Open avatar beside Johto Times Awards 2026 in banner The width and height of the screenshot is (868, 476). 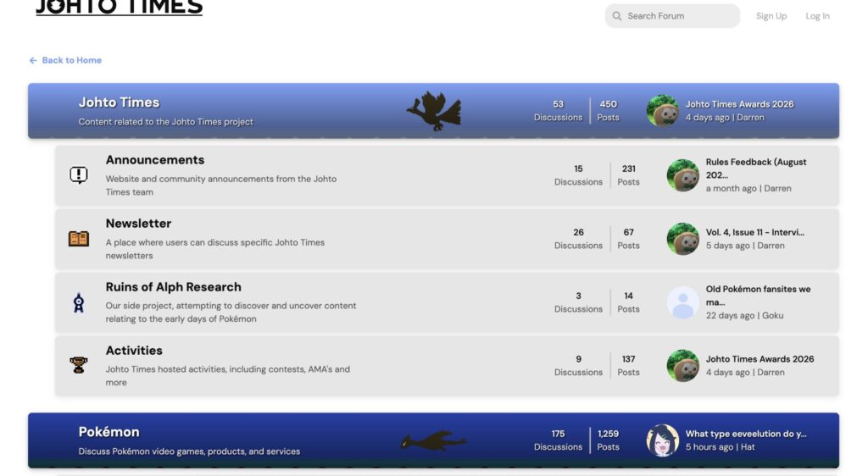pos(662,111)
